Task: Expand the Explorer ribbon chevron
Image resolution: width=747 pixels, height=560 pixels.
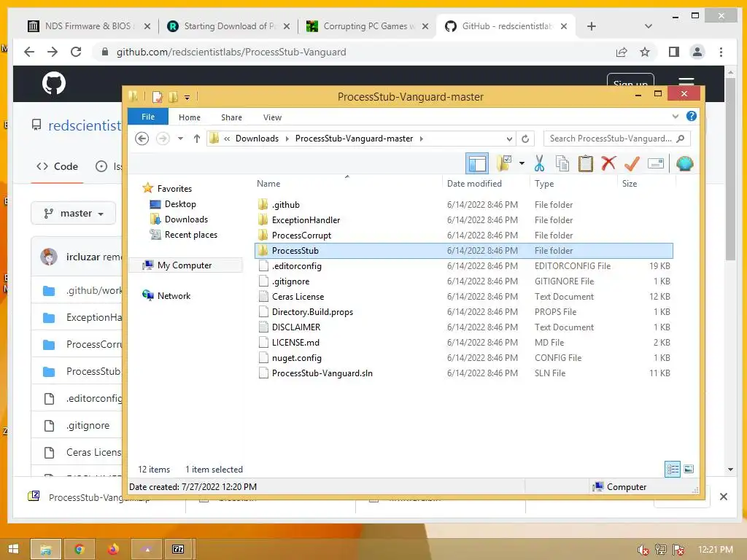Action: (675, 116)
